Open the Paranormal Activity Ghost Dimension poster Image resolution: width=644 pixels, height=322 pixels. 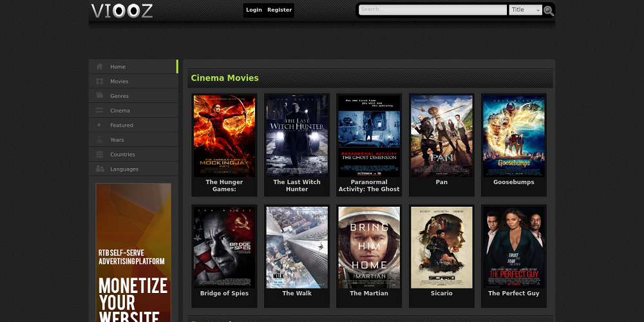369,136
